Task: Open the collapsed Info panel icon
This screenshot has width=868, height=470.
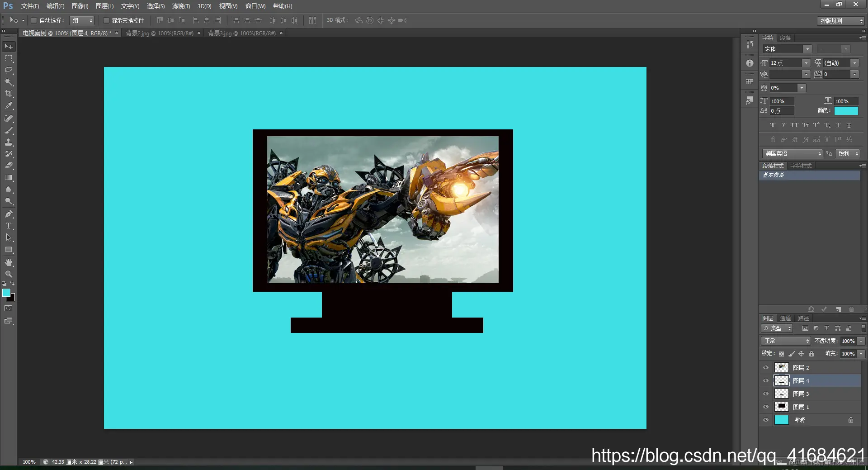Action: pyautogui.click(x=750, y=63)
